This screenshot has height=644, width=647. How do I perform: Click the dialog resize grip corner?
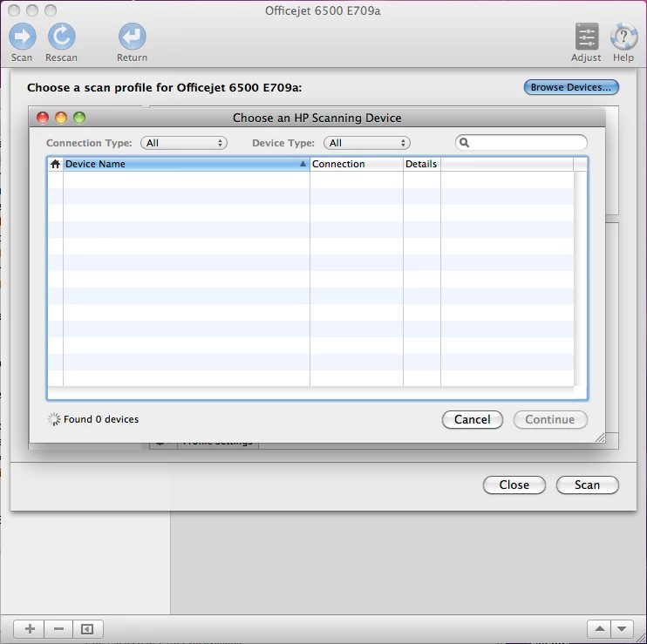click(x=600, y=437)
